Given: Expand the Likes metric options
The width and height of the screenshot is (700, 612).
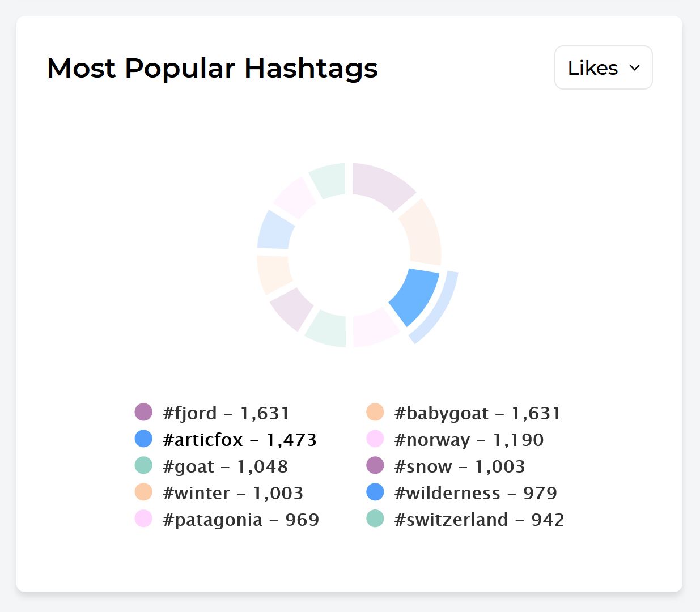Looking at the screenshot, I should click(x=603, y=67).
